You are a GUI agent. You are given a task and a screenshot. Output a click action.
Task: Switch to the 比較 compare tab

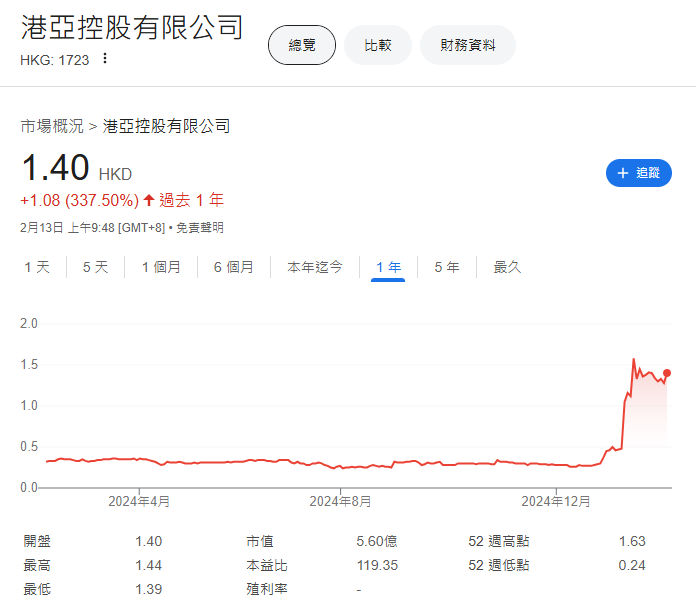377,45
